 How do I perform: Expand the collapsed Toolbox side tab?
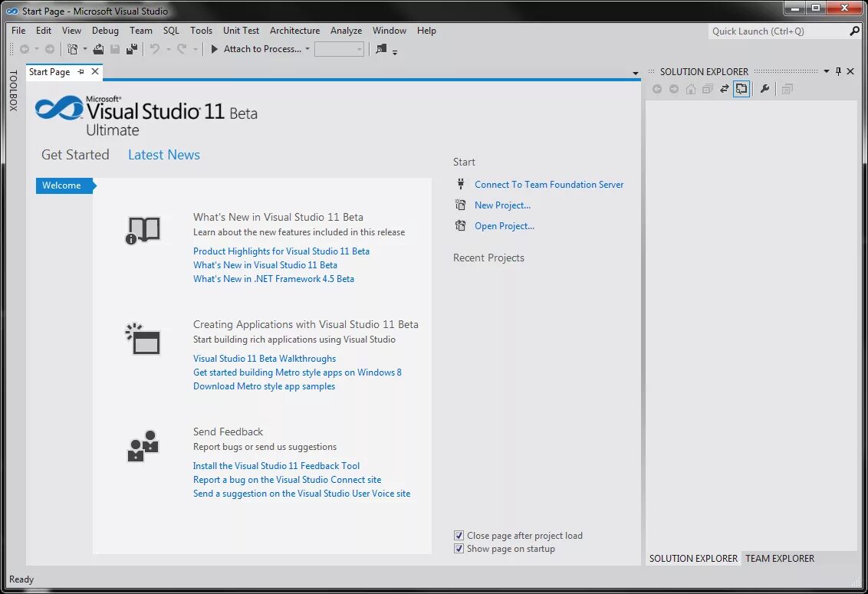point(13,90)
